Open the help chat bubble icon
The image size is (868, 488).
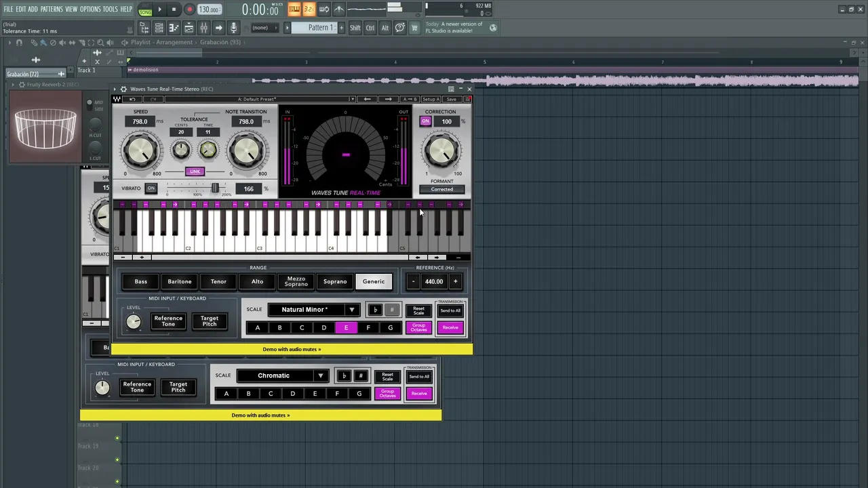pyautogui.click(x=400, y=28)
